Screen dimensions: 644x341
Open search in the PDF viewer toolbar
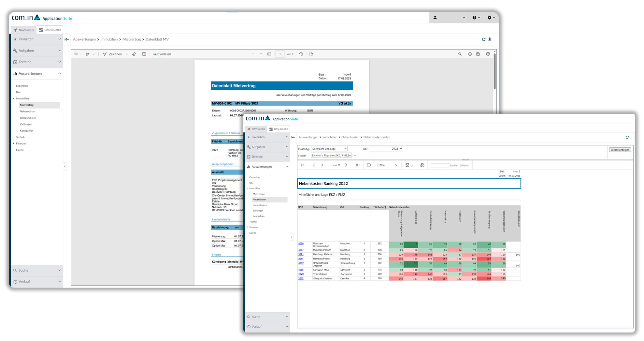point(460,54)
